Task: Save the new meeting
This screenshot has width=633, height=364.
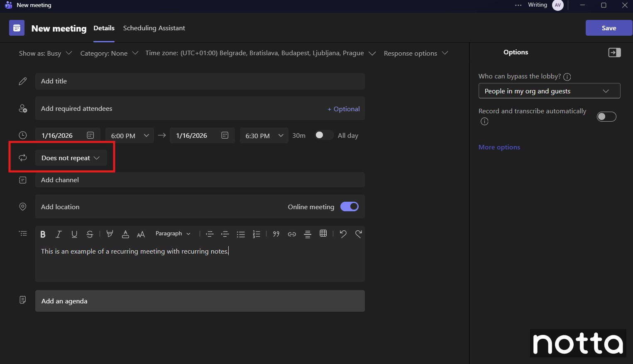Action: coord(609,28)
